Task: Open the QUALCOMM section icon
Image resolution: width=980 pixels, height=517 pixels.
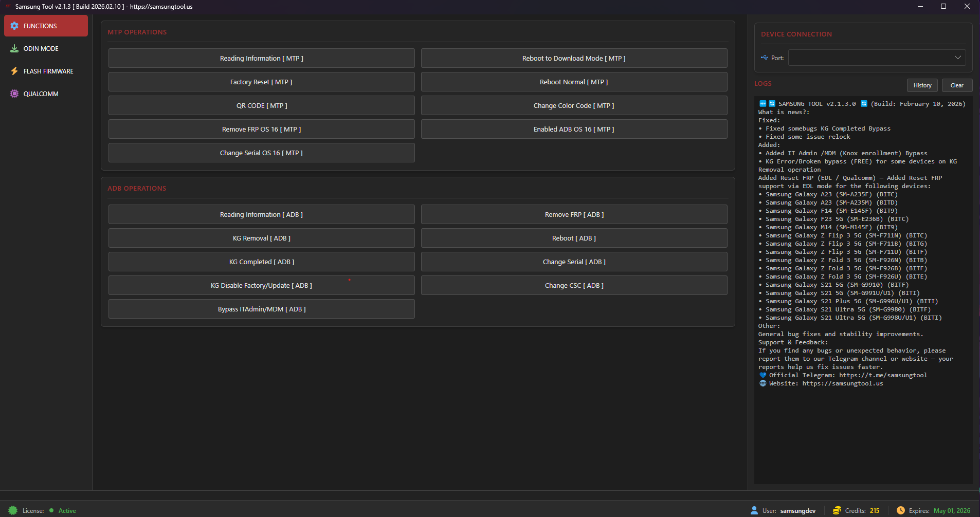Action: tap(14, 94)
